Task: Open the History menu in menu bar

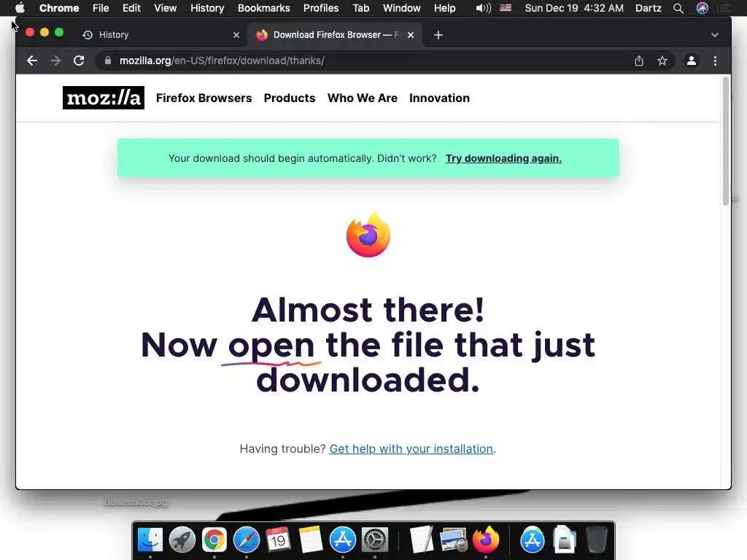Action: point(207,8)
